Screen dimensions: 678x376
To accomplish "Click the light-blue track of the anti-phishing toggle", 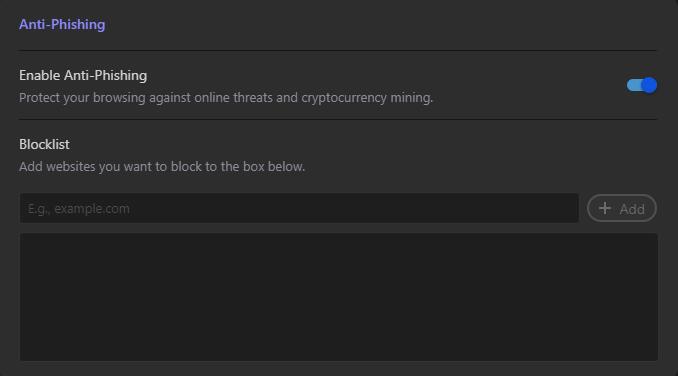I will pos(634,85).
